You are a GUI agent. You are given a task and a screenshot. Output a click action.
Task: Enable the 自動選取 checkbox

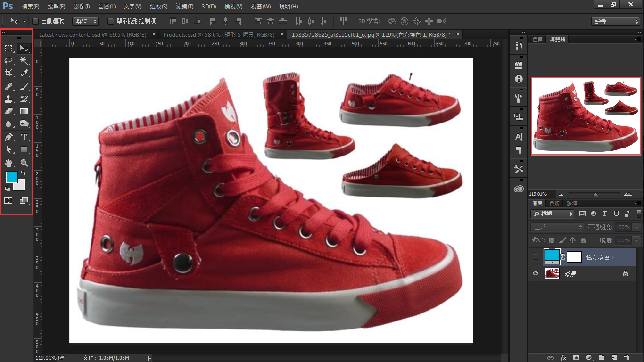(x=35, y=21)
